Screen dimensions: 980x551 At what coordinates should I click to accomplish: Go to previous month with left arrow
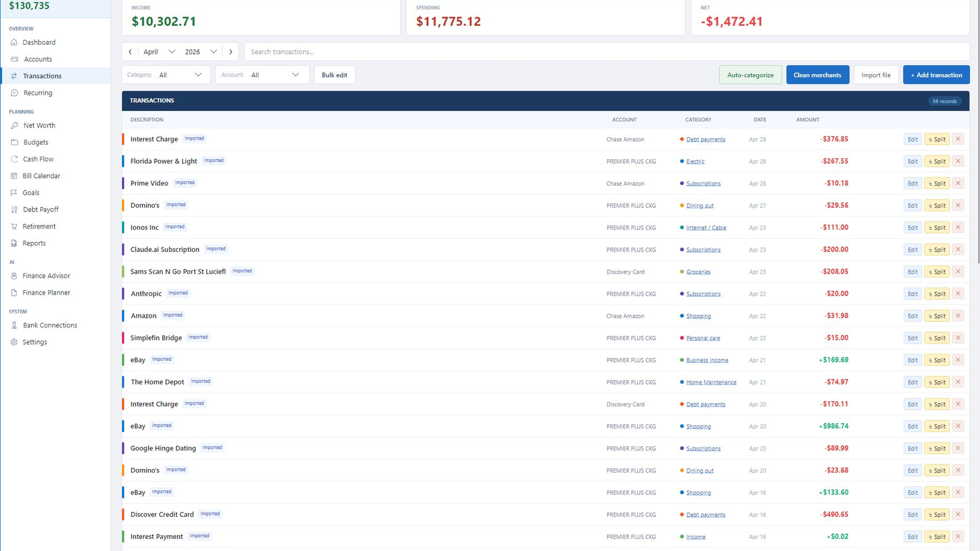pyautogui.click(x=130, y=52)
